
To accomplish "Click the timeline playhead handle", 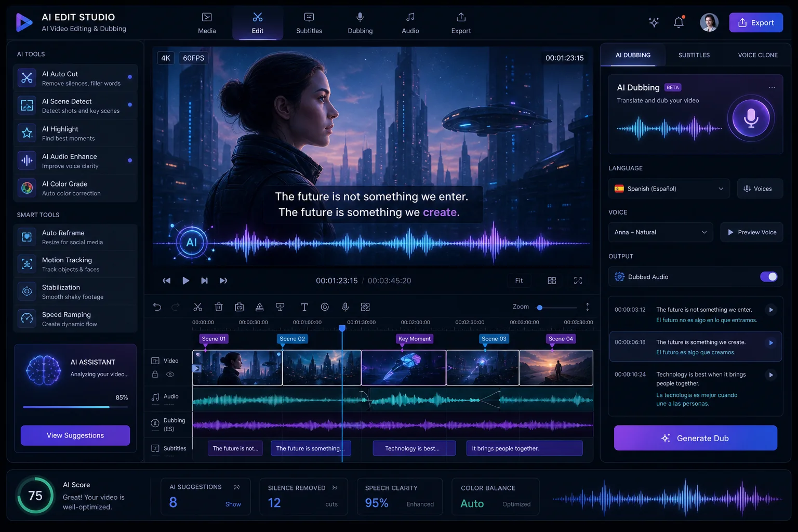I will click(342, 328).
